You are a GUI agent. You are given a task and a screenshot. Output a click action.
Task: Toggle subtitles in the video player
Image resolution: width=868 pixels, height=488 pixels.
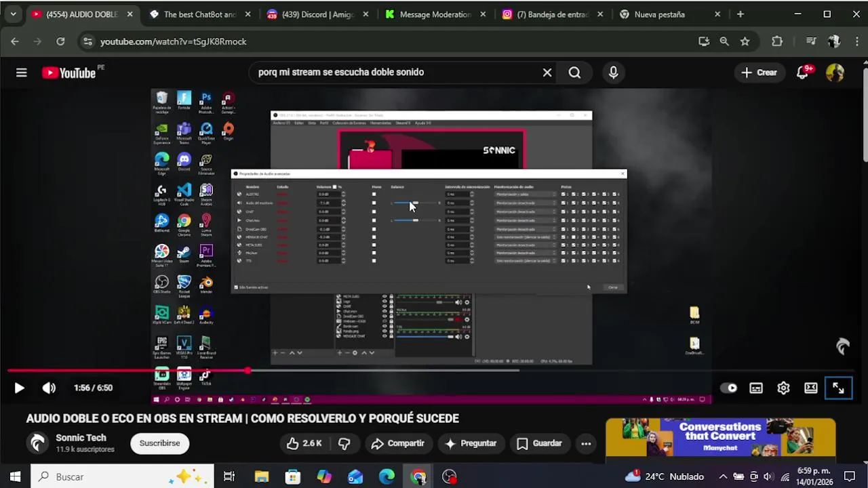[x=756, y=388]
